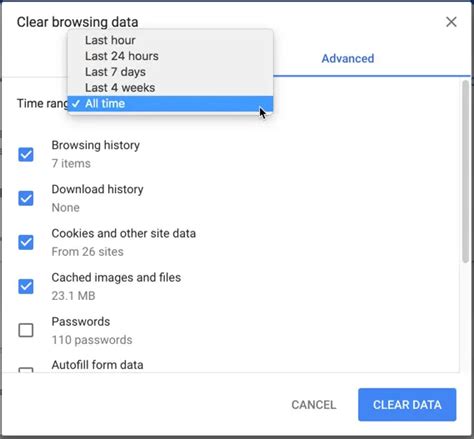Screen dimensions: 474x439
Task: Click the CLEAR DATA button
Action: click(407, 405)
